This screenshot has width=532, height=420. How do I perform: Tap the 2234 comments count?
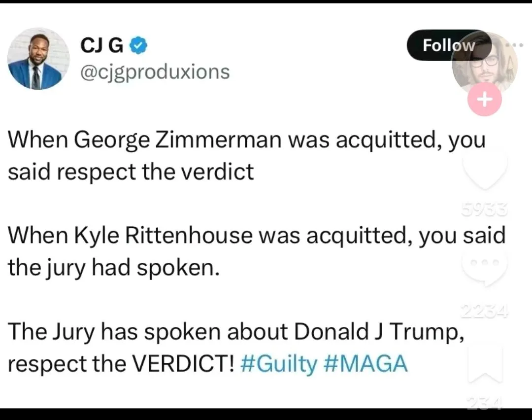(485, 311)
